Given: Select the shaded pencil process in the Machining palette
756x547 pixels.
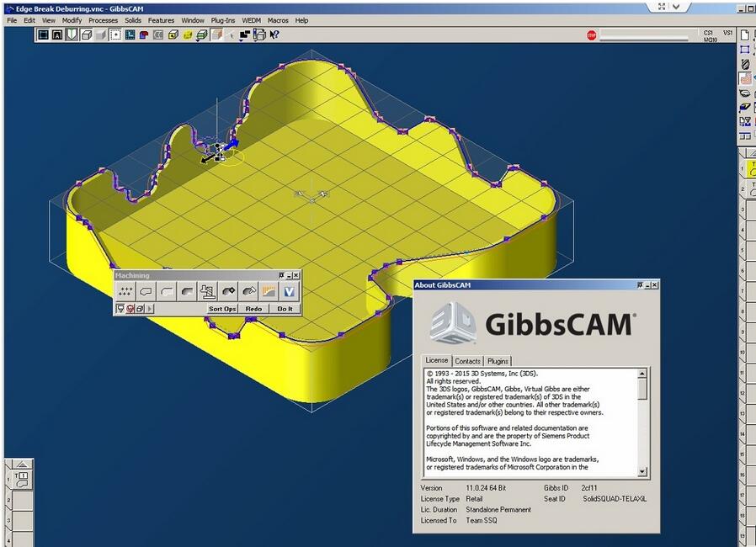Looking at the screenshot, I should [x=249, y=291].
